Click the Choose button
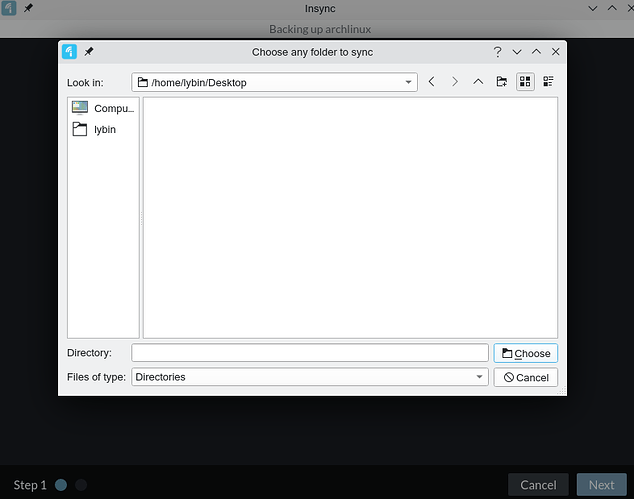634x499 pixels. [x=525, y=353]
